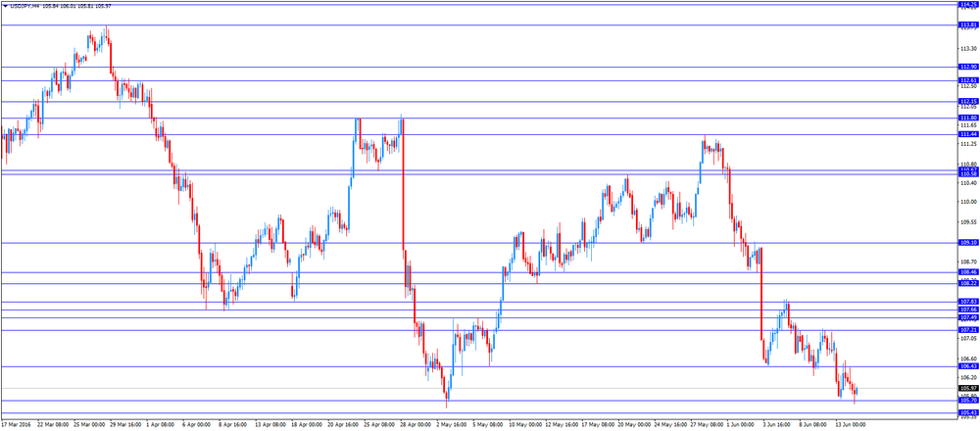Click the USDJPY,H4 chart title text
This screenshot has height=431, width=980.
pyautogui.click(x=25, y=6)
